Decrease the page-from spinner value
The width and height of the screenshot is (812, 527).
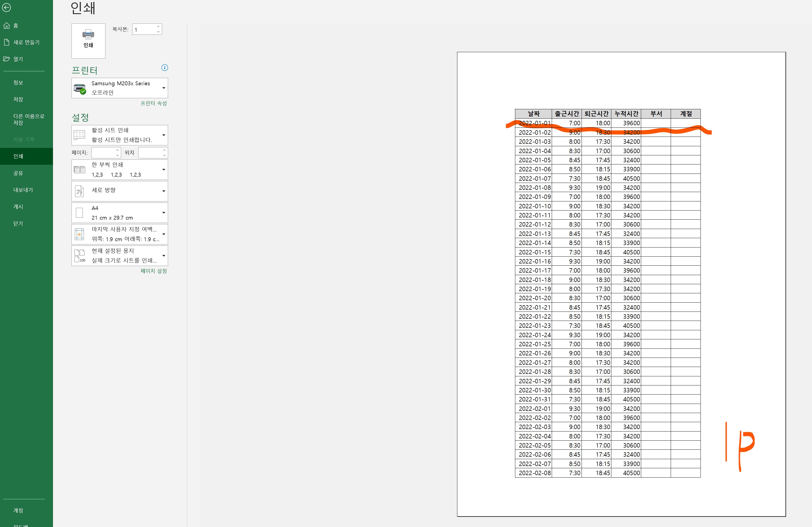point(117,155)
